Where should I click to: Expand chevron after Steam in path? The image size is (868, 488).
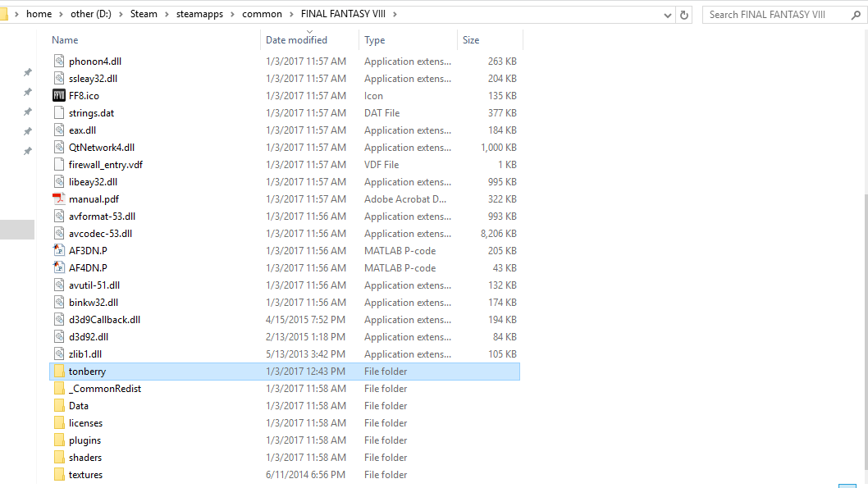[167, 14]
